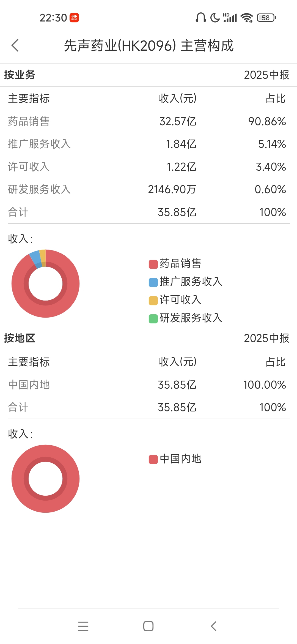Tap the red app notification icon in status bar
Image resolution: width=297 pixels, height=644 pixels.
tap(74, 18)
